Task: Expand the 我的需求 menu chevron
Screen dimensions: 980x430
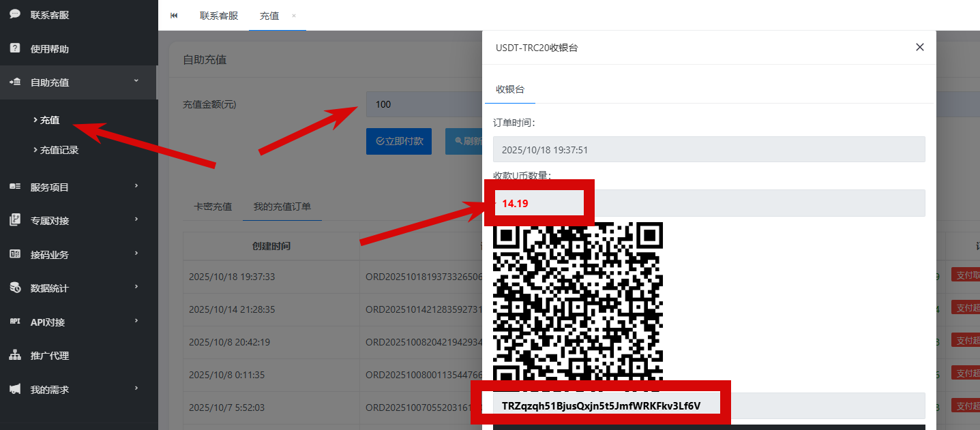Action: click(x=136, y=388)
